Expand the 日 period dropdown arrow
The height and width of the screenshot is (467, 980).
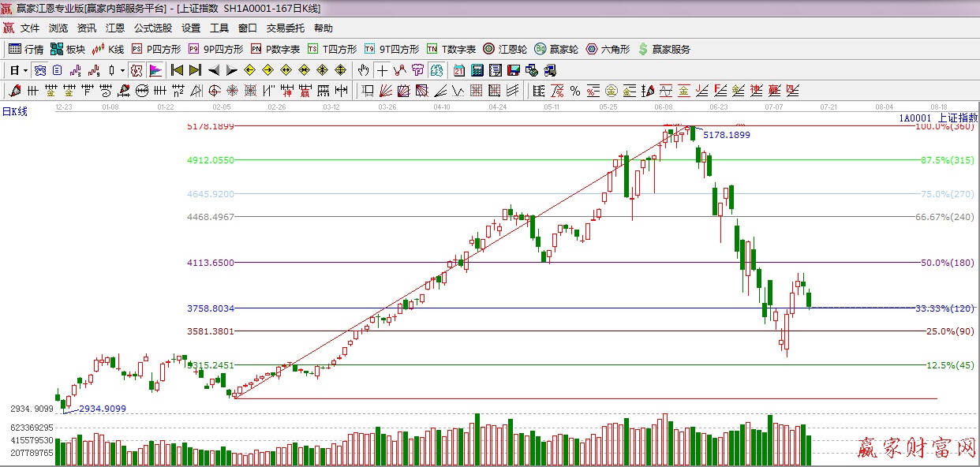point(25,70)
